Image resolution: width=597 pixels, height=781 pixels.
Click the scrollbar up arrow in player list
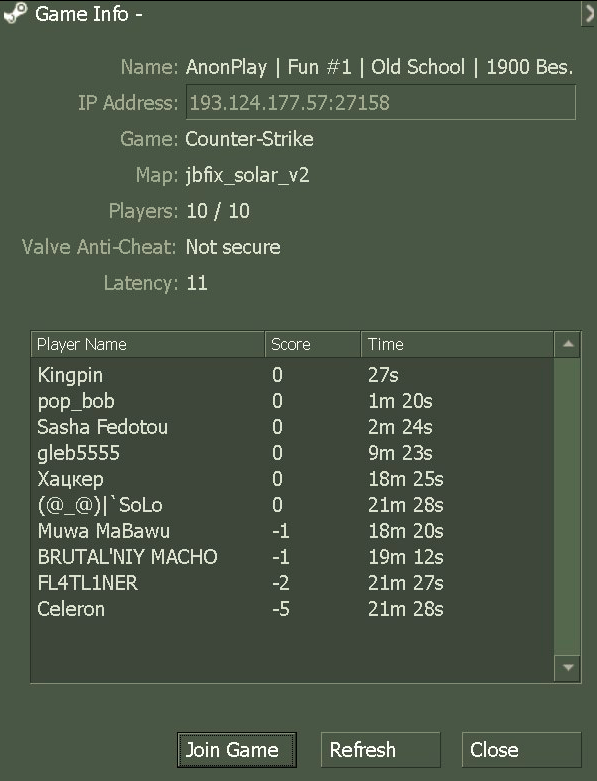(x=568, y=344)
